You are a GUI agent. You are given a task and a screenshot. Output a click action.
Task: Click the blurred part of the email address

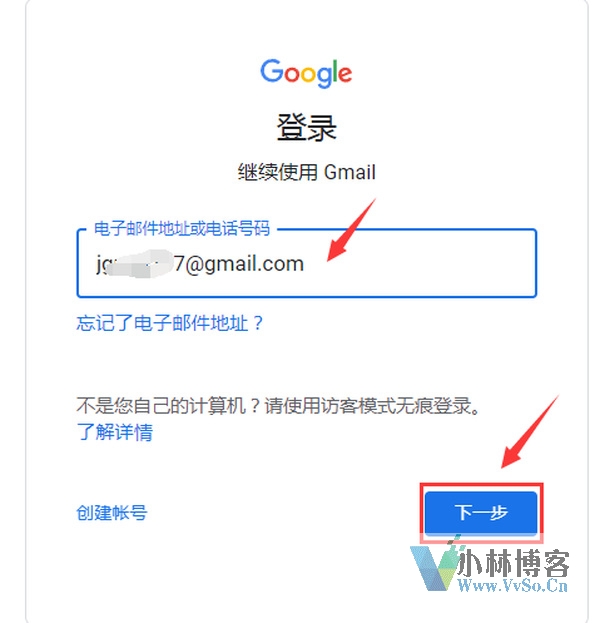[x=141, y=263]
